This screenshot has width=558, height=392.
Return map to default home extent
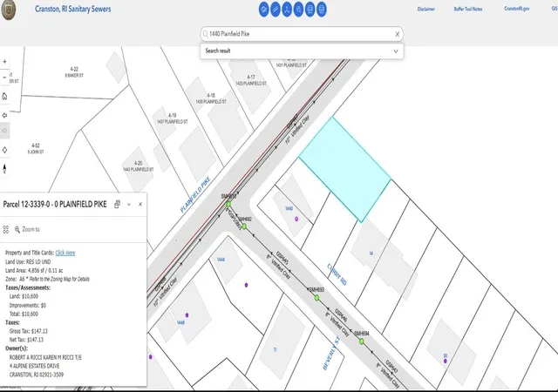[4, 97]
